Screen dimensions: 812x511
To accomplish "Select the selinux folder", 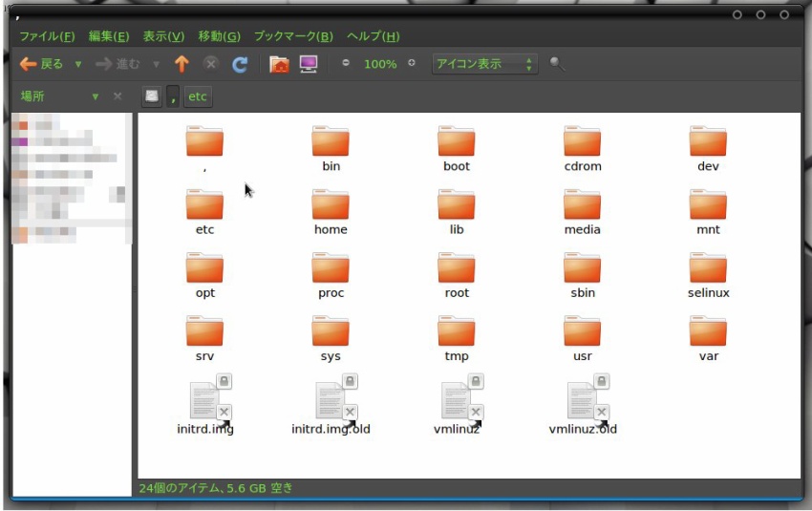I will tap(708, 268).
